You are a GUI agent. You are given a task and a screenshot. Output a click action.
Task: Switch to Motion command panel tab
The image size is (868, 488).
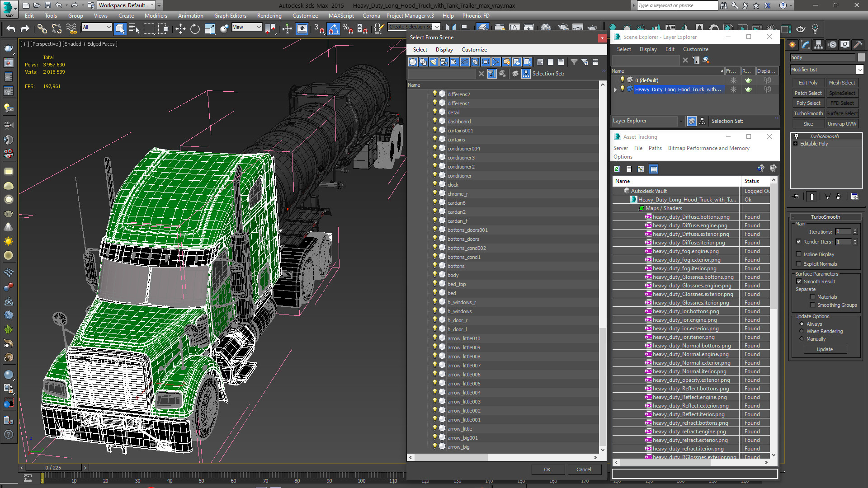pos(832,45)
